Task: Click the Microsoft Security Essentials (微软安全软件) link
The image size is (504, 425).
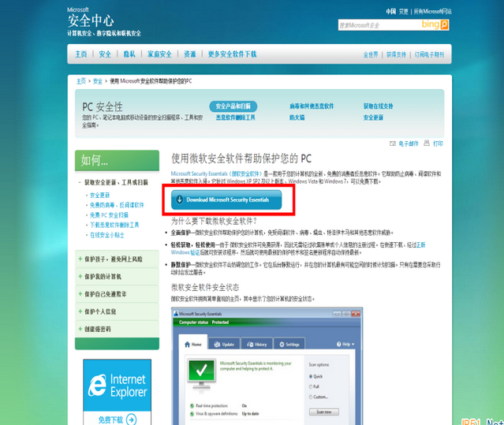Action: (x=216, y=173)
